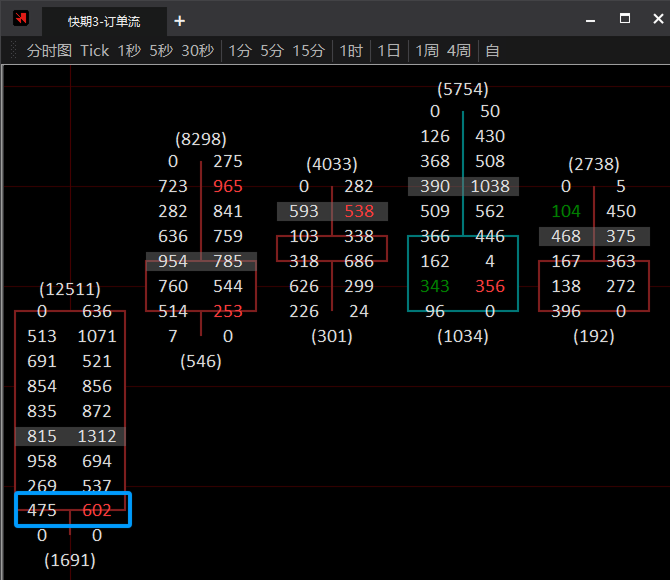Switch to 1日 daily period

point(389,50)
